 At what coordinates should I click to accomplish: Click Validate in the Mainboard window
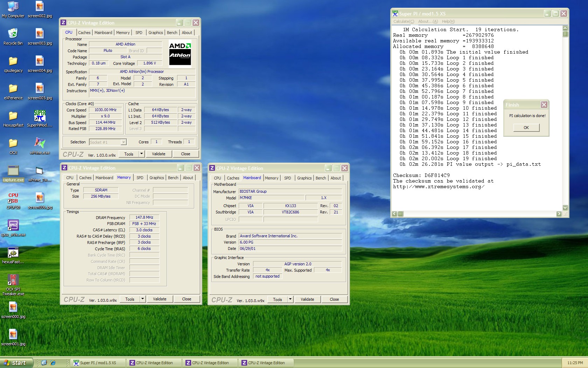307,299
